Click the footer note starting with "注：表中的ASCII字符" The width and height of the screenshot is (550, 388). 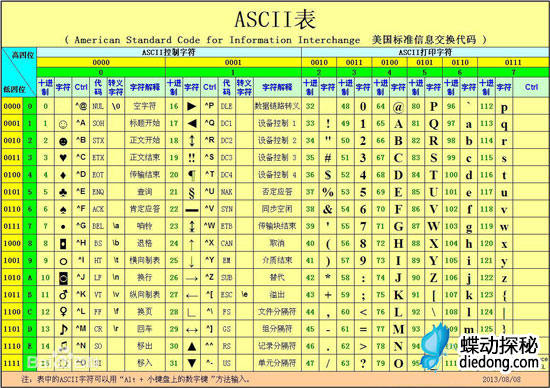tap(135, 380)
